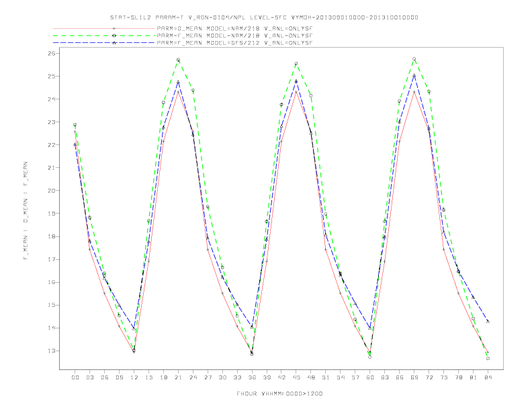The width and height of the screenshot is (532, 411).
Task: Click x-axis forecast hour label 51
Action: 326,377
